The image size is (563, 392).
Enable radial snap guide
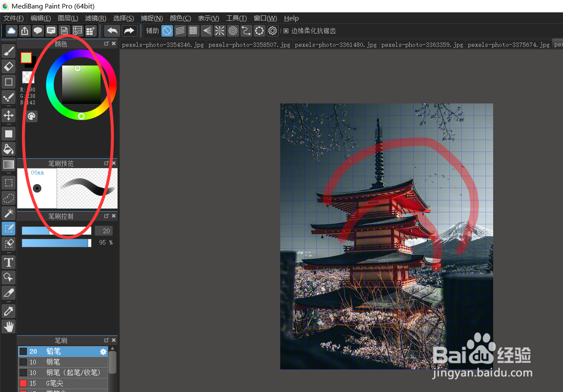click(220, 31)
